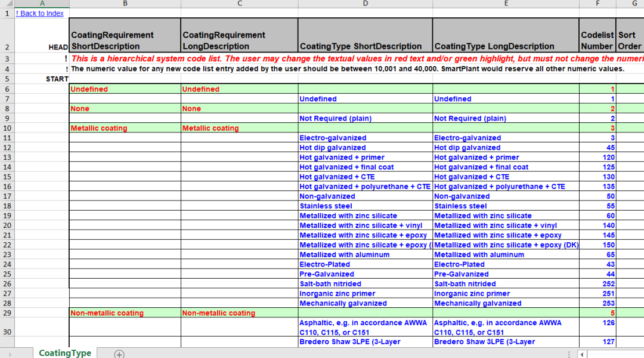Click the 'Sort Order' header cell
644x358 pixels.
pyautogui.click(x=630, y=35)
